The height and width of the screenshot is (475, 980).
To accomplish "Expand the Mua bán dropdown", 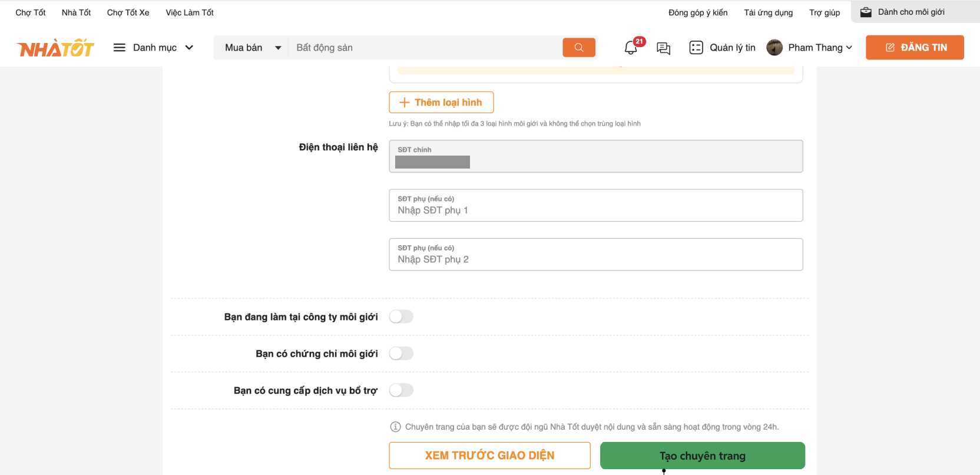I will [x=278, y=48].
